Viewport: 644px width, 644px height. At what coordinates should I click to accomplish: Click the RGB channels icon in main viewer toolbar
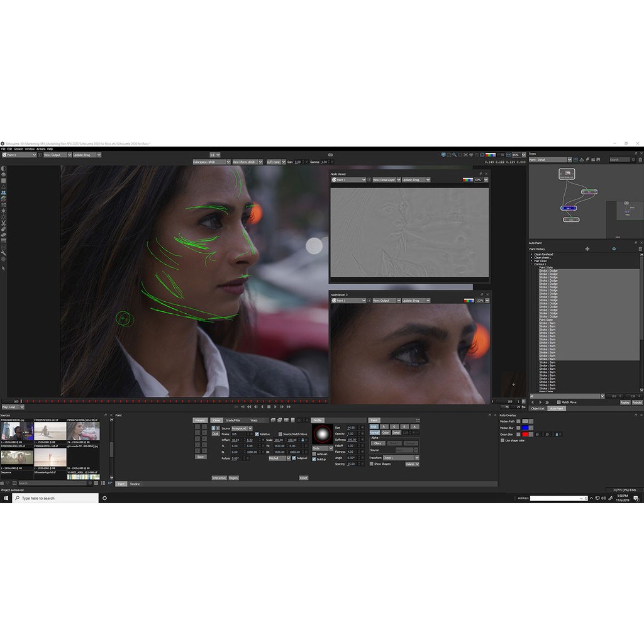tap(490, 155)
